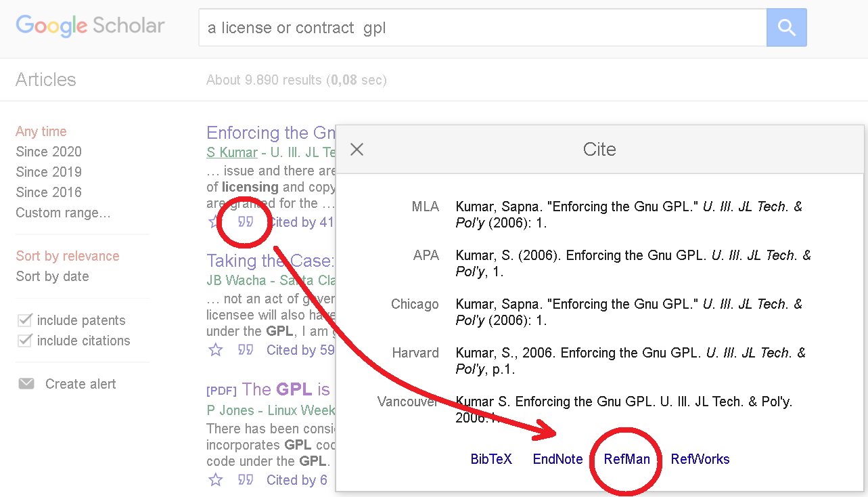Export citation as EndNote

tap(557, 459)
